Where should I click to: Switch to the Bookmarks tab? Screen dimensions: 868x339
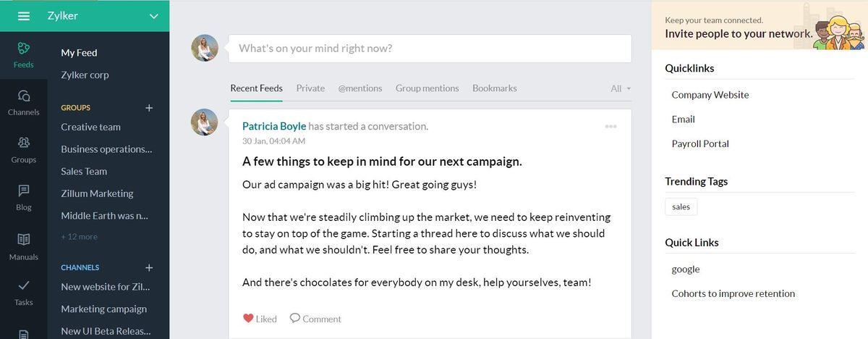[x=495, y=88]
